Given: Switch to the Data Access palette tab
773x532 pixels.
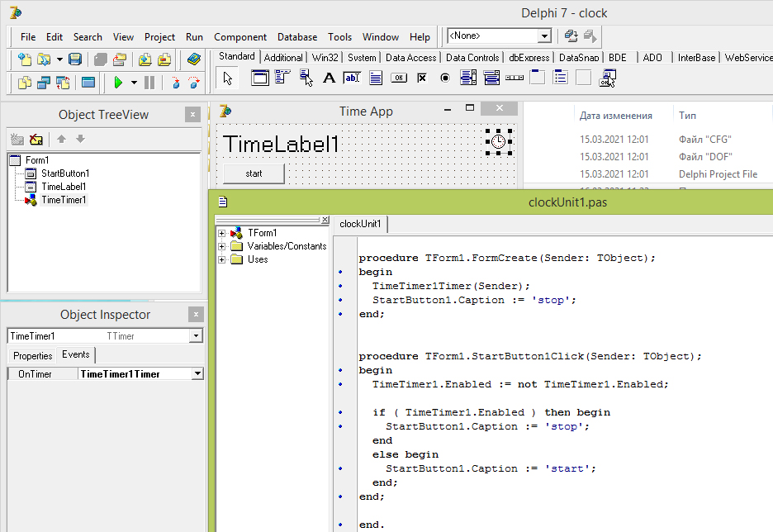Looking at the screenshot, I should (x=410, y=58).
